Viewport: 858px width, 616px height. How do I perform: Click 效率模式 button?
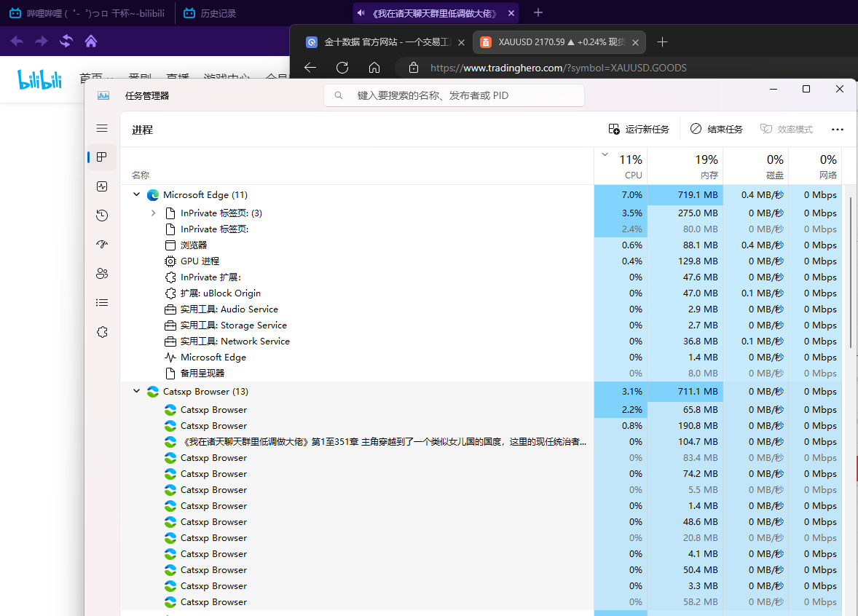point(787,129)
